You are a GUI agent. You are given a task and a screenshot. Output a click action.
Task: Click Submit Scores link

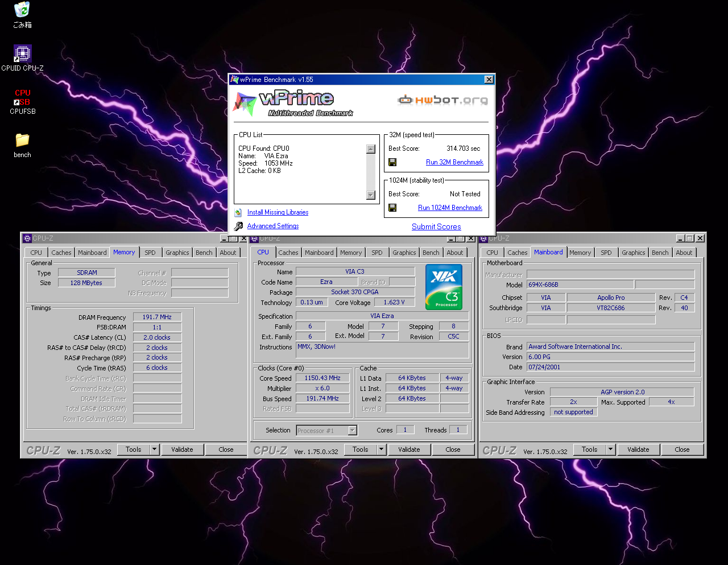point(436,226)
